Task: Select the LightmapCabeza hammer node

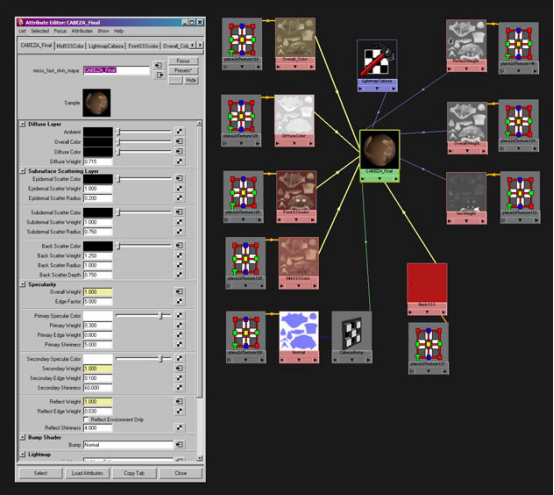Action: click(377, 65)
